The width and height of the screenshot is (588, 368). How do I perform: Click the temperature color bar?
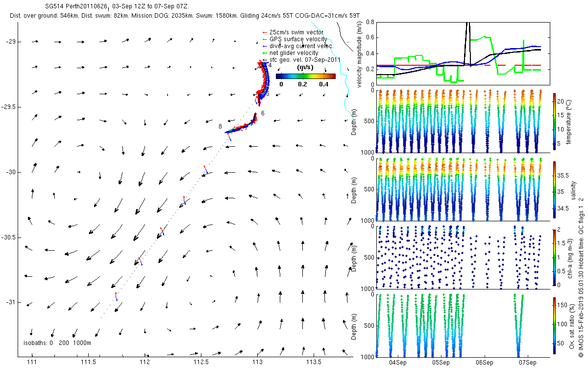pyautogui.click(x=554, y=123)
